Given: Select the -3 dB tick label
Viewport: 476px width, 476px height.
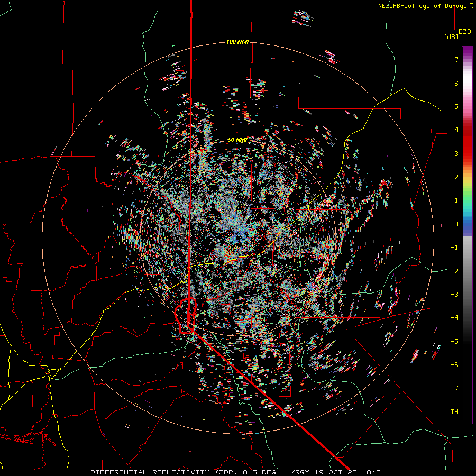Looking at the screenshot, I should pyautogui.click(x=454, y=295).
